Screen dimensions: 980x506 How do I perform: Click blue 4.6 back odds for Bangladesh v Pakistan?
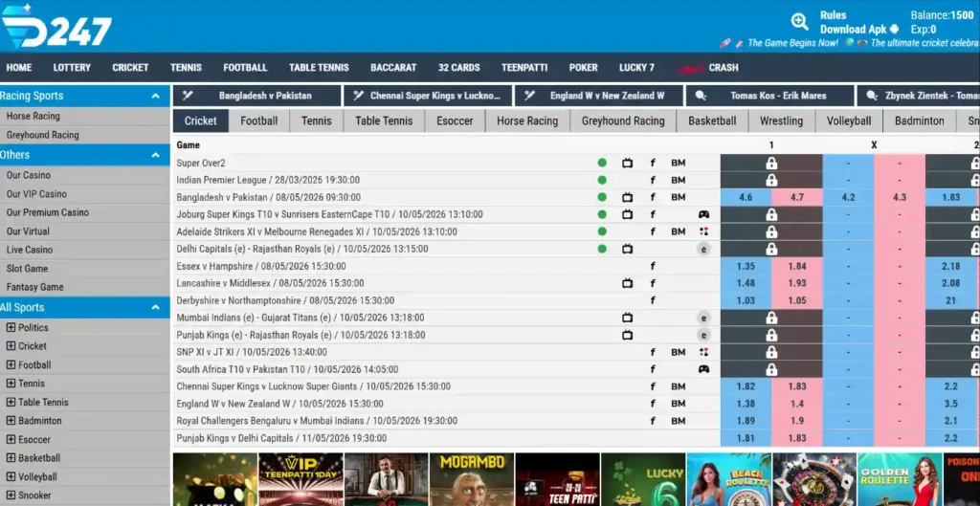pyautogui.click(x=746, y=197)
